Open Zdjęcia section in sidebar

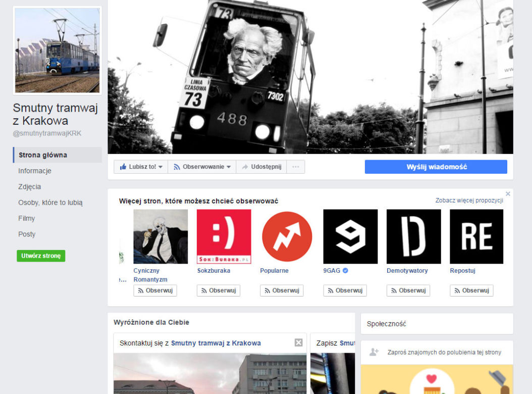coord(29,186)
